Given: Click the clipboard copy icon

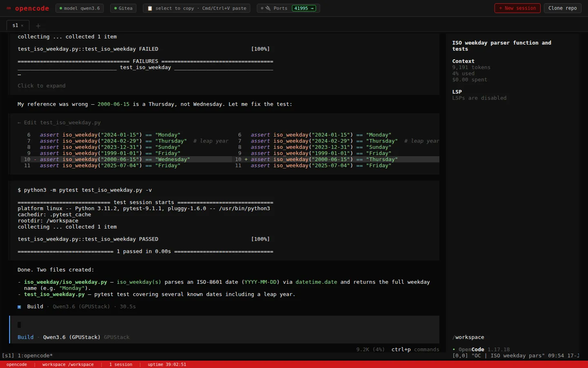Looking at the screenshot, I should tap(150, 8).
